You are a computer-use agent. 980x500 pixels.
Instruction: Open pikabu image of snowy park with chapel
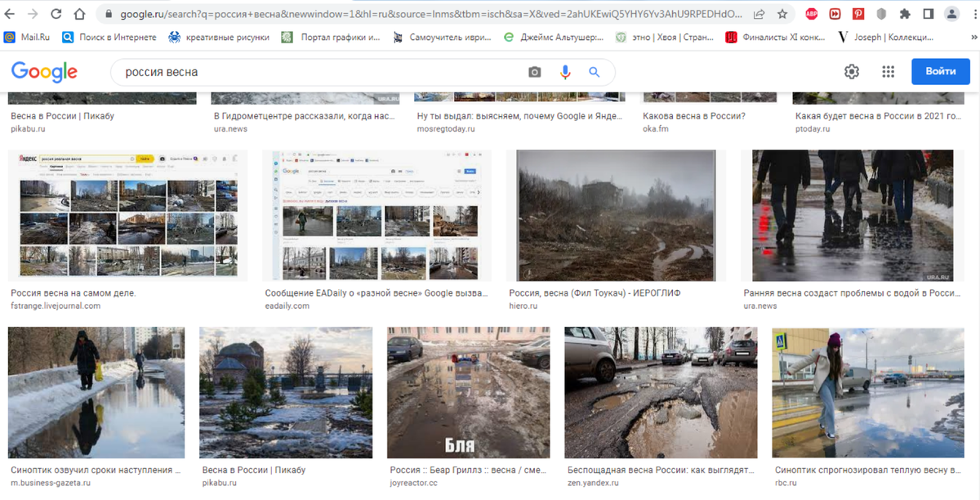tap(286, 393)
